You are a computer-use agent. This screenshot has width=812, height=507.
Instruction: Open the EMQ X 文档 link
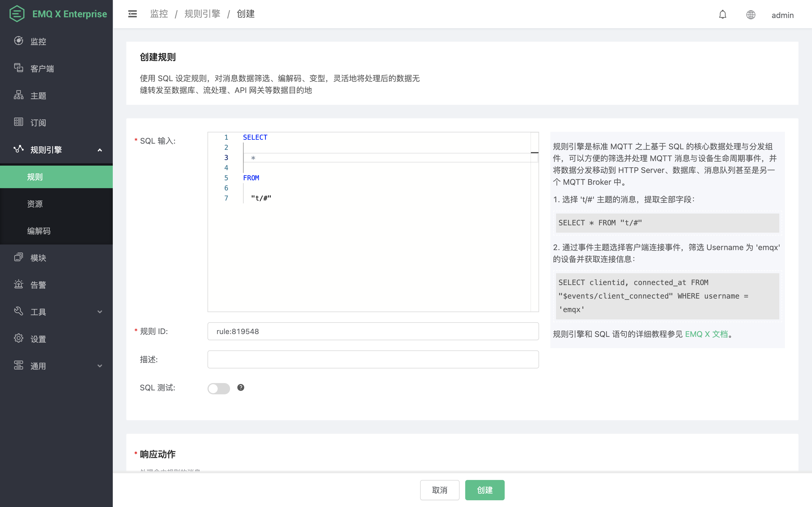coord(706,334)
